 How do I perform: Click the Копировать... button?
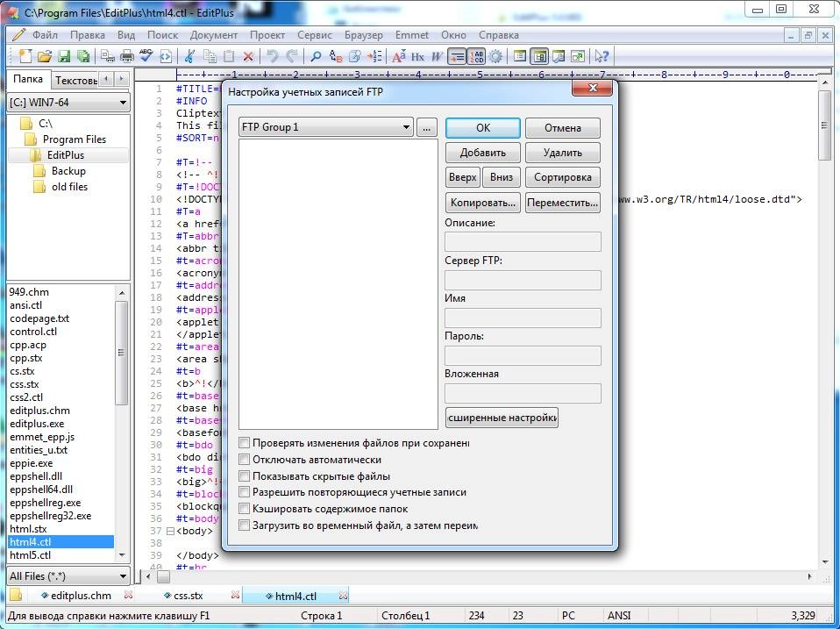point(482,203)
